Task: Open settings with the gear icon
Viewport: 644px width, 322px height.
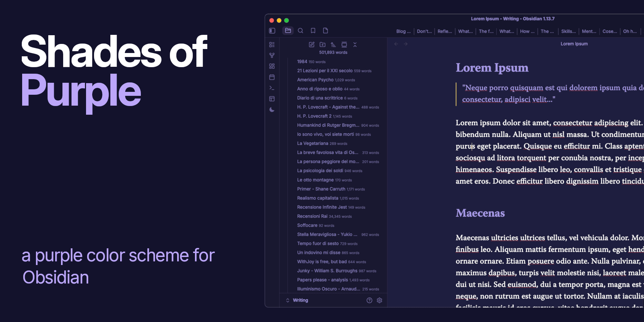Action: tap(380, 300)
